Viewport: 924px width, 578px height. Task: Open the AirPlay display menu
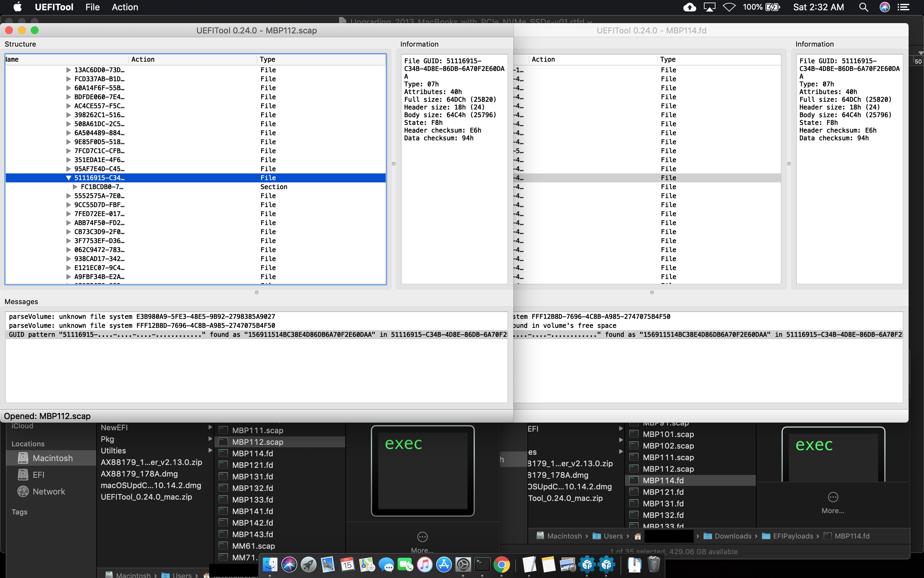pos(709,7)
